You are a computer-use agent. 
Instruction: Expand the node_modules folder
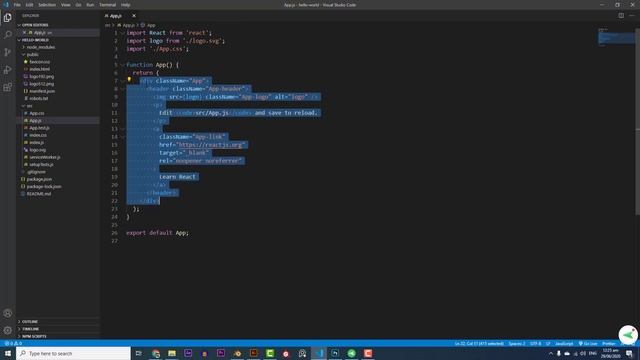coord(41,47)
